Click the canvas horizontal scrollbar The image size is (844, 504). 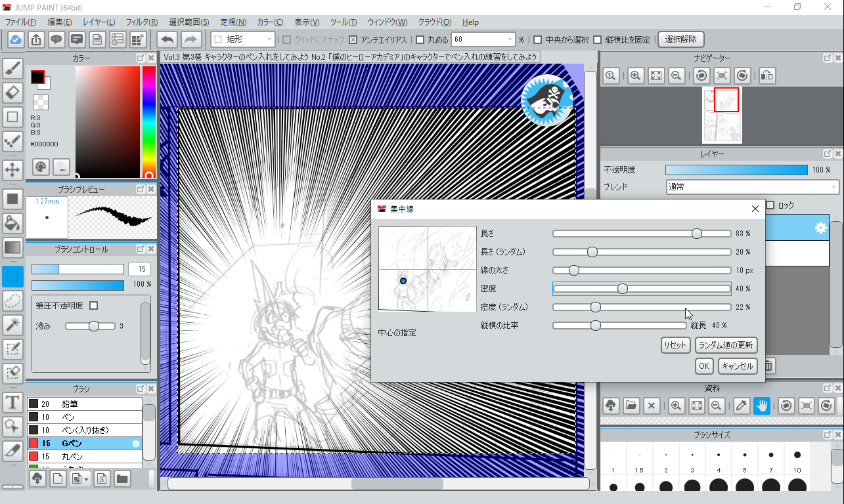[378, 484]
